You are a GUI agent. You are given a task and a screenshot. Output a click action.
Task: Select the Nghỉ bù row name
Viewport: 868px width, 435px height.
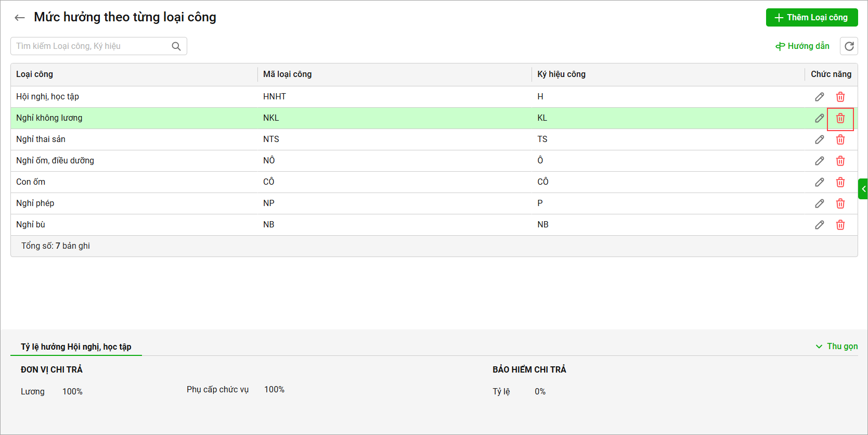click(31, 225)
